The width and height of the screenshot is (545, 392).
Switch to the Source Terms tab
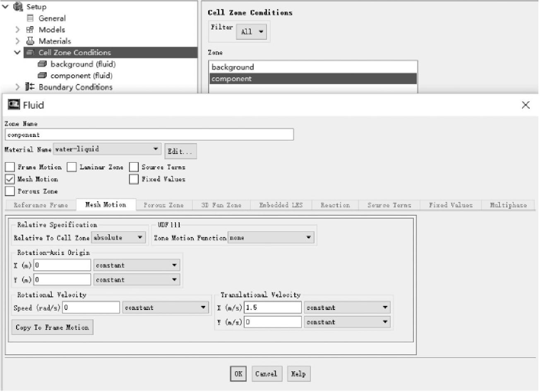point(389,205)
